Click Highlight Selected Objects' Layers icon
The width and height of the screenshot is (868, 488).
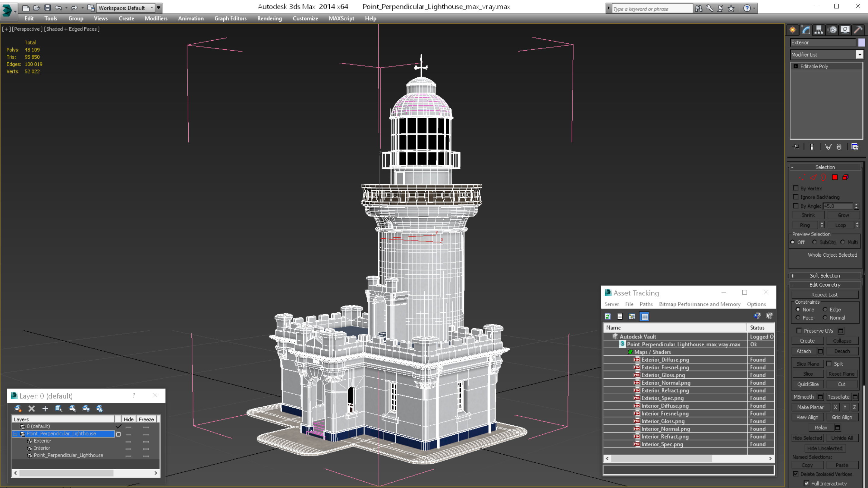click(72, 408)
